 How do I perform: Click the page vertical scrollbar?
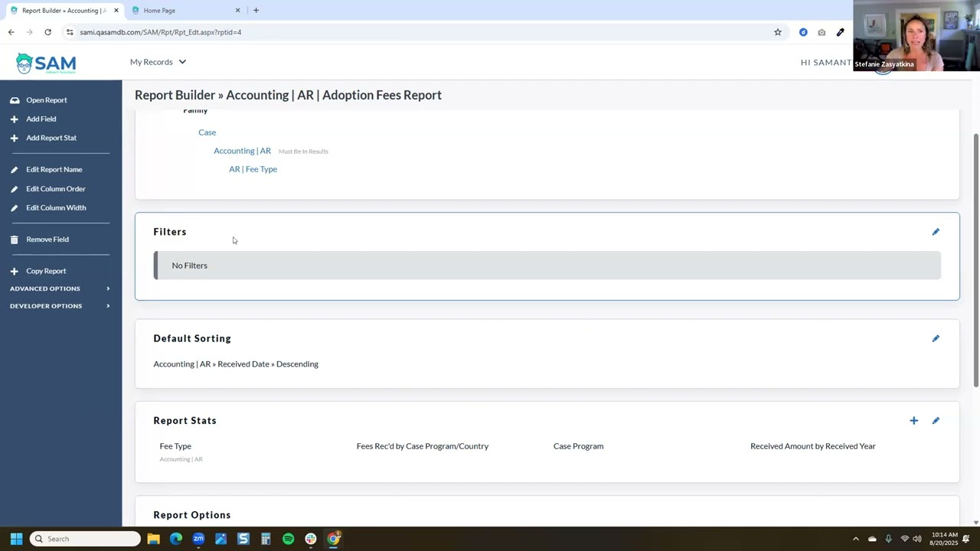(x=975, y=260)
